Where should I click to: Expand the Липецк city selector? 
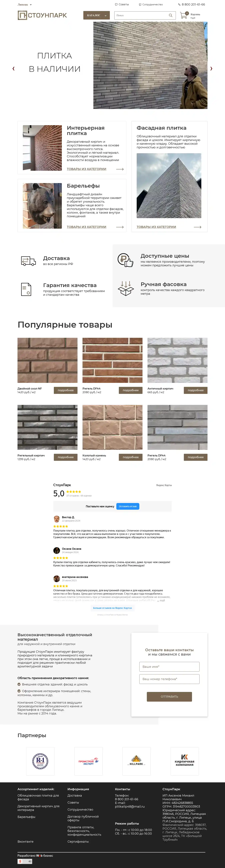tap(24, 5)
